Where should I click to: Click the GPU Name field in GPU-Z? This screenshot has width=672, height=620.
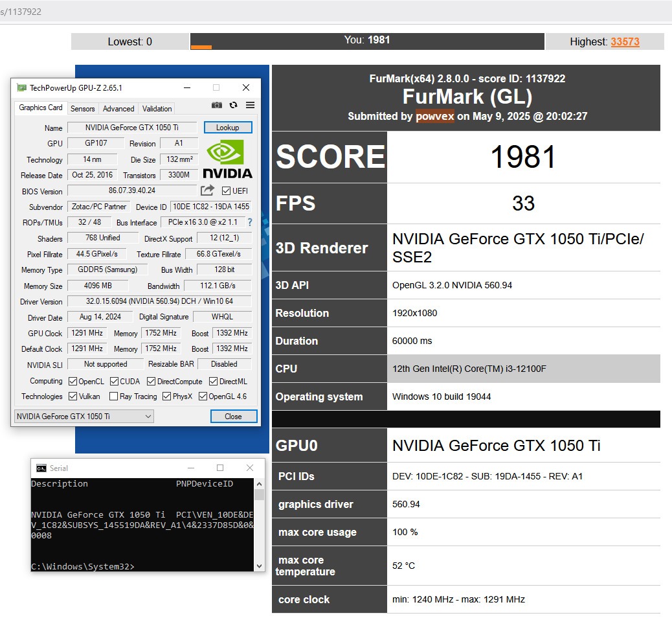(x=132, y=128)
